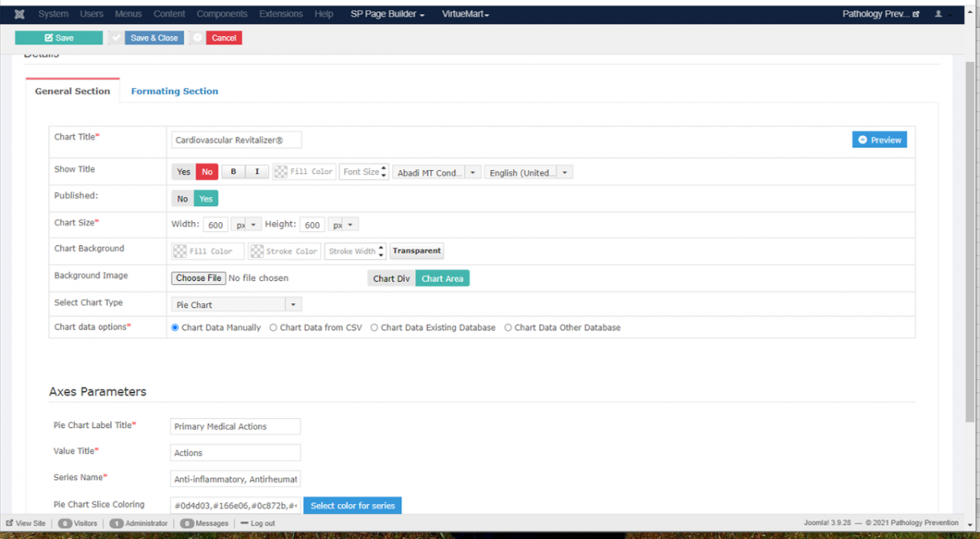This screenshot has width=980, height=539.
Task: Click the Chart Title text field
Action: pos(236,140)
